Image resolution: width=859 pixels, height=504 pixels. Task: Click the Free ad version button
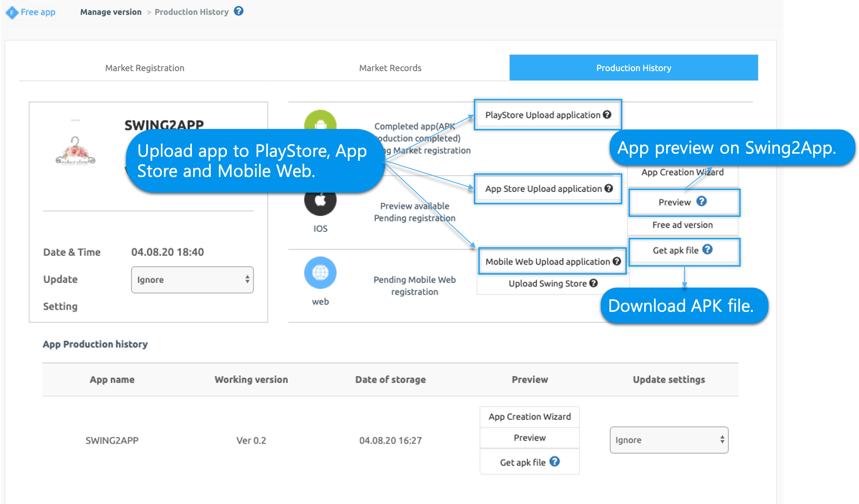(682, 225)
